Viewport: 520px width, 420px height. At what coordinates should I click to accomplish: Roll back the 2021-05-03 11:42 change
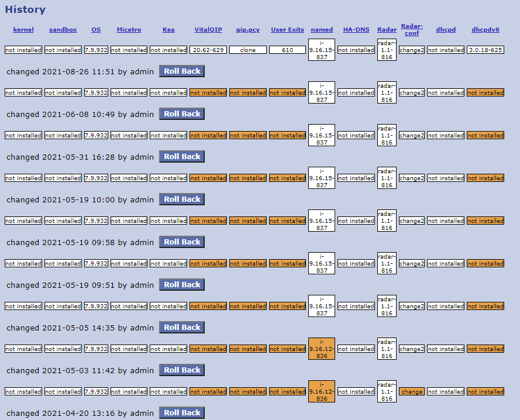(182, 370)
